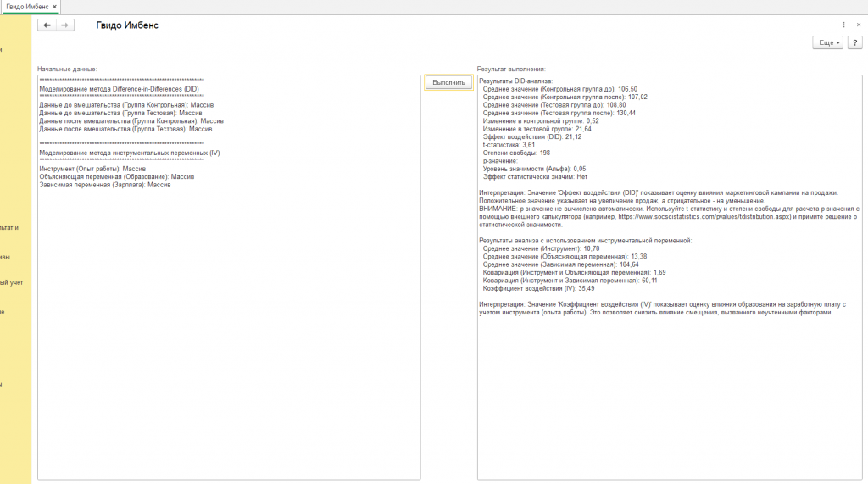Screen dimensions: 868x484
Task: Click heading 'Результаты анализа с использованием инструментальной переменной:'
Action: click(586, 241)
